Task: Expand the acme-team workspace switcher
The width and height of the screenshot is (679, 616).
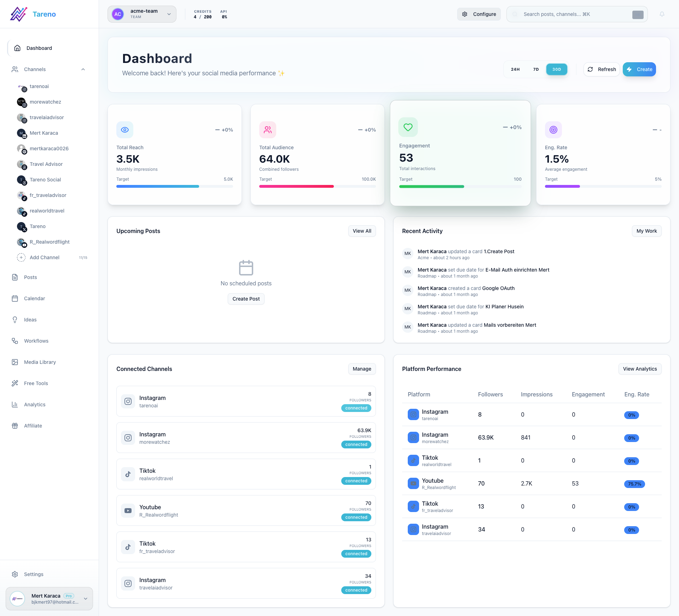Action: [x=141, y=14]
